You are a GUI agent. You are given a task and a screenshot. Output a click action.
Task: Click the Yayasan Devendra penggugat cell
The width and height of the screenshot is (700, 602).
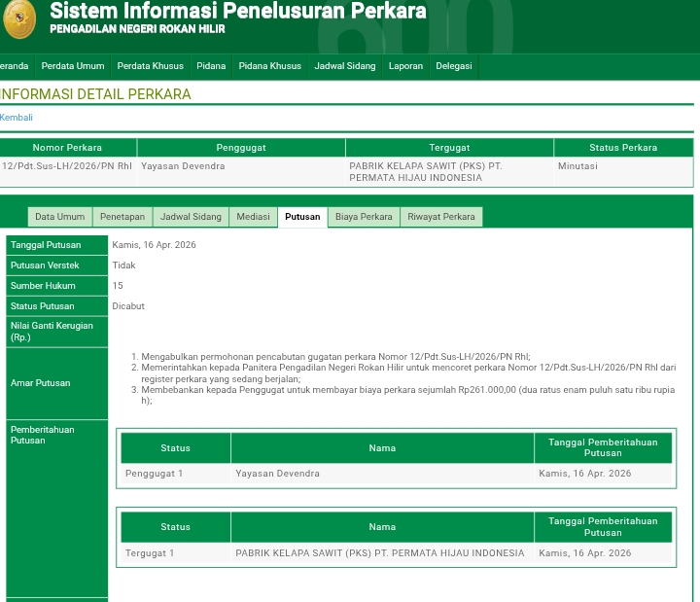(x=183, y=166)
